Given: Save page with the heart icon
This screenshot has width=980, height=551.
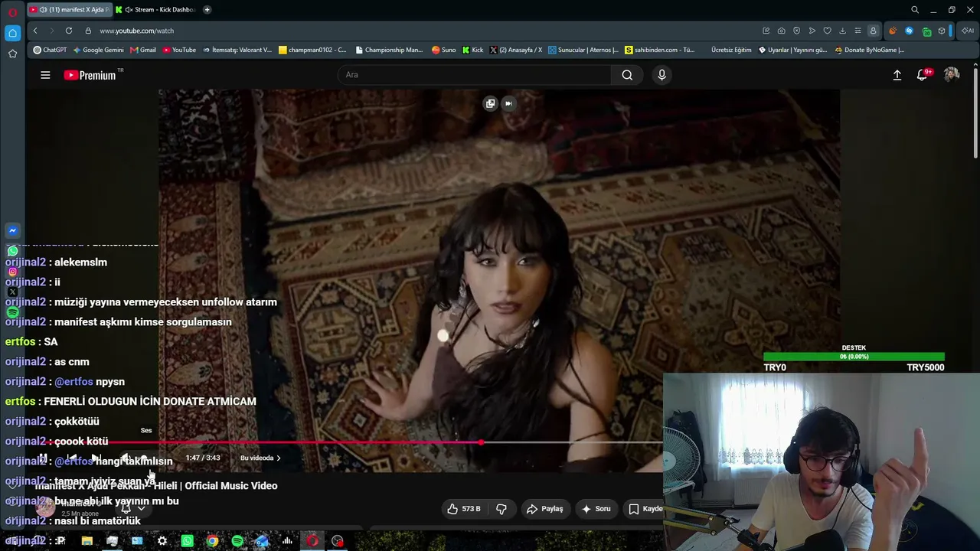Looking at the screenshot, I should (827, 31).
